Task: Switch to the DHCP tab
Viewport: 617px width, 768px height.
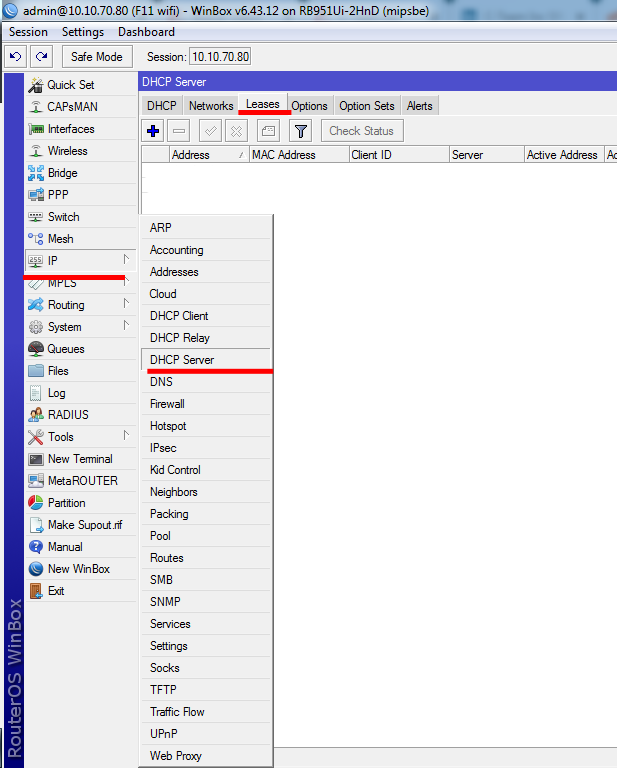Action: pyautogui.click(x=162, y=106)
